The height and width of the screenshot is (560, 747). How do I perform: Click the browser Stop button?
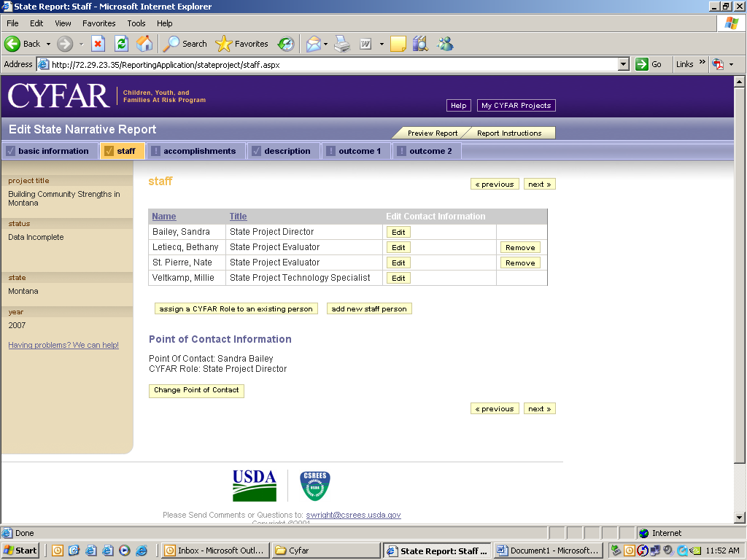(98, 44)
